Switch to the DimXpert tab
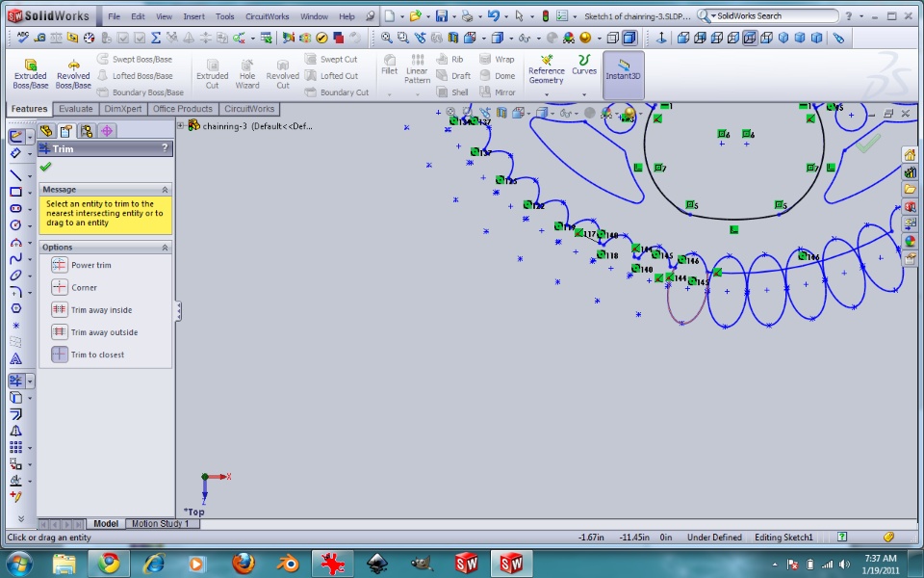 click(x=122, y=109)
